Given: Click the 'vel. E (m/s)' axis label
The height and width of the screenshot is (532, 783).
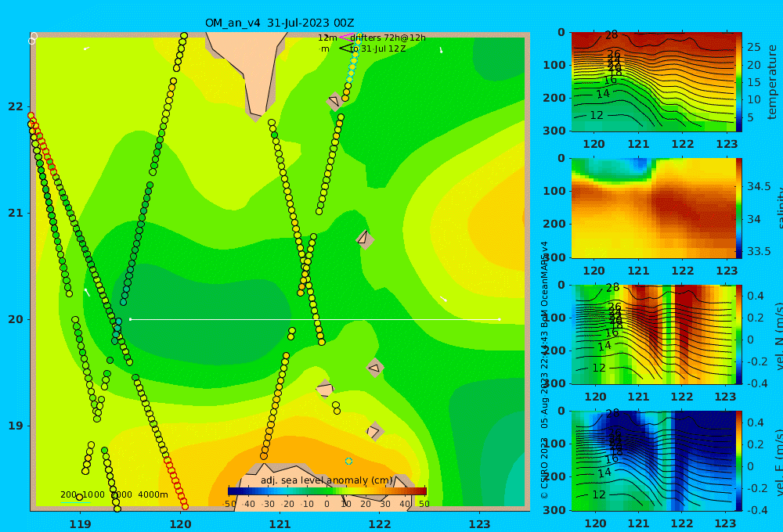Looking at the screenshot, I should point(778,463).
